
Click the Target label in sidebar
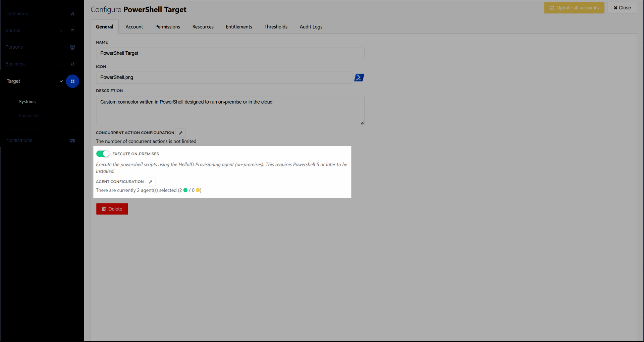pos(13,81)
